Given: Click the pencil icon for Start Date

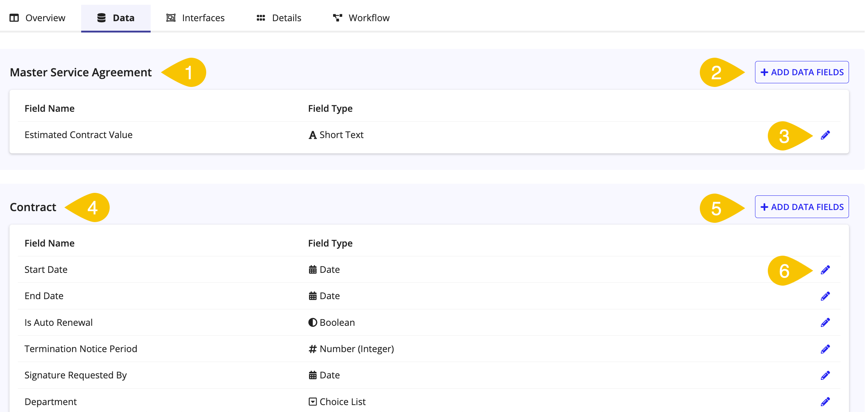Looking at the screenshot, I should (825, 270).
